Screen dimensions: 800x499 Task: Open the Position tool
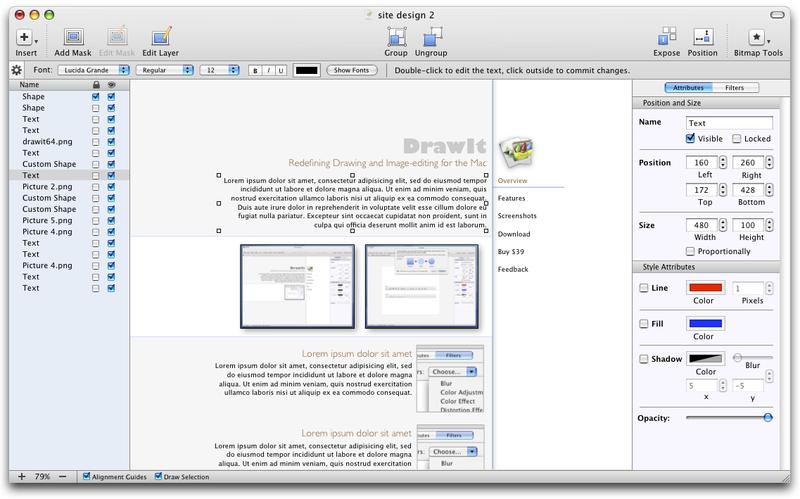(702, 37)
